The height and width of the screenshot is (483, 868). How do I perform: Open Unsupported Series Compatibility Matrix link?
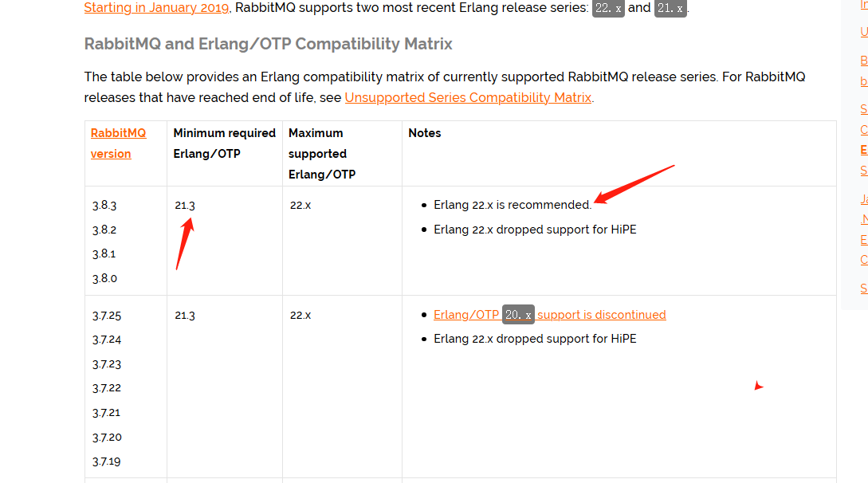(x=468, y=97)
